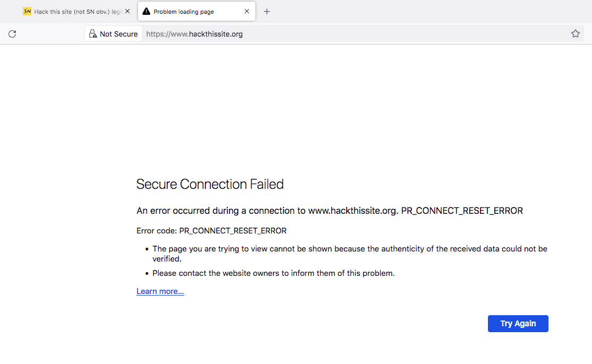The height and width of the screenshot is (364, 592).
Task: Click the contact website owners bullet
Action: [273, 273]
